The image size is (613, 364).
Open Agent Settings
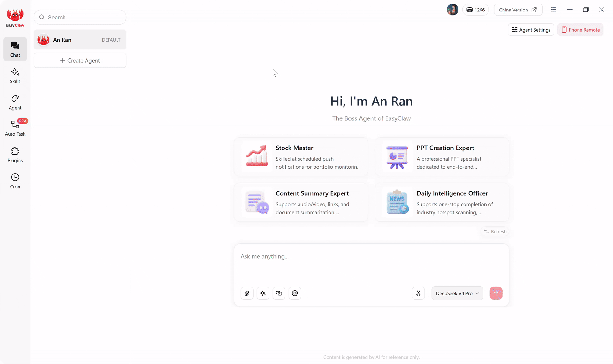coord(531,30)
